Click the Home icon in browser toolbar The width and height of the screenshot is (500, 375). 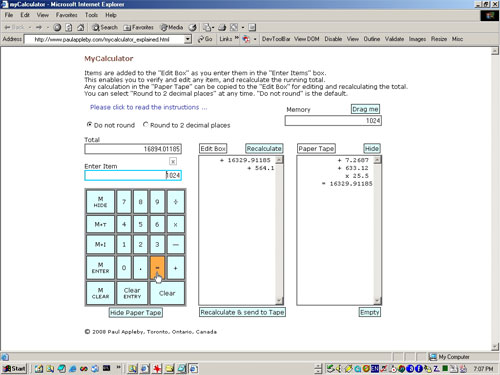(80, 27)
